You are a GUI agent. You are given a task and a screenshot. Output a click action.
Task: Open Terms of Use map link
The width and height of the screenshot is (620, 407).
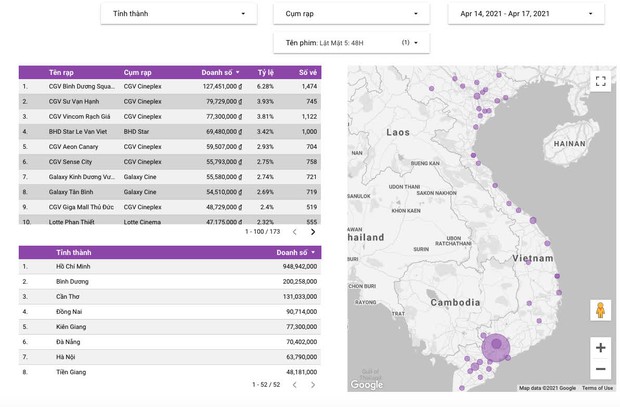coord(597,388)
